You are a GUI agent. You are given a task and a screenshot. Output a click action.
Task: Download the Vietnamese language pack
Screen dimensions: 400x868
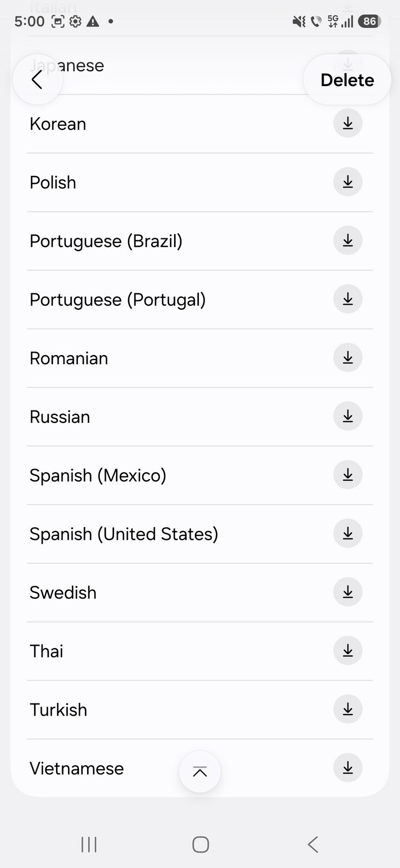coord(348,768)
